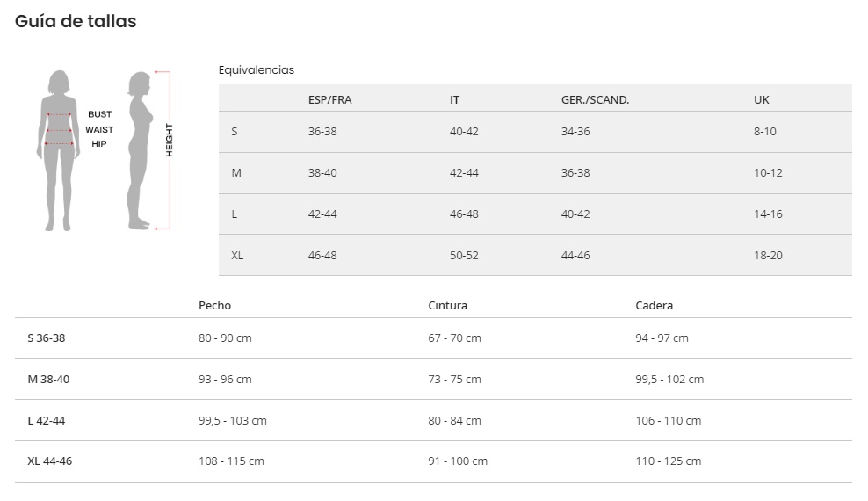
Task: Click the BUST label on the diagram
Action: coord(99,115)
